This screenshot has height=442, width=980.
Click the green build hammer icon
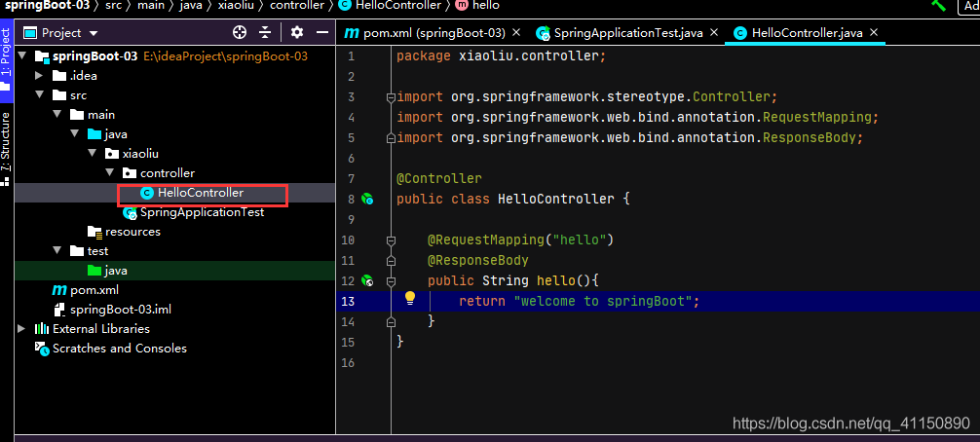[939, 5]
